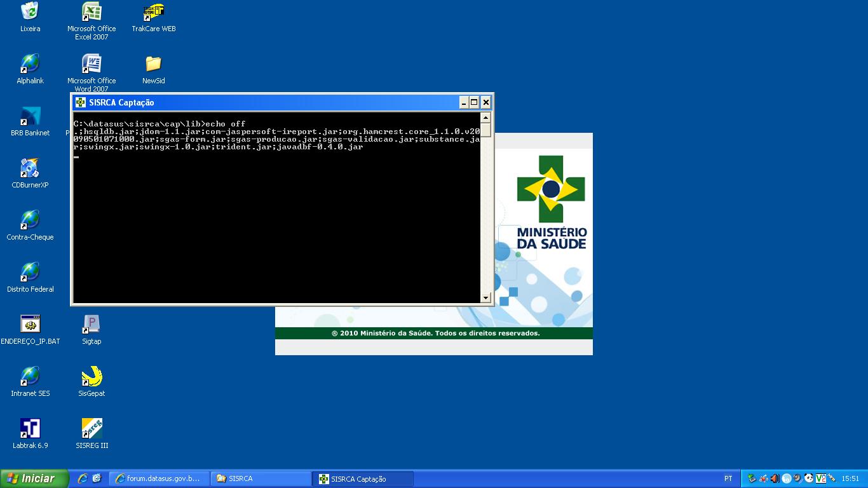Click the console scrollbar up arrow
Screen dimensions: 868x488
[x=485, y=118]
